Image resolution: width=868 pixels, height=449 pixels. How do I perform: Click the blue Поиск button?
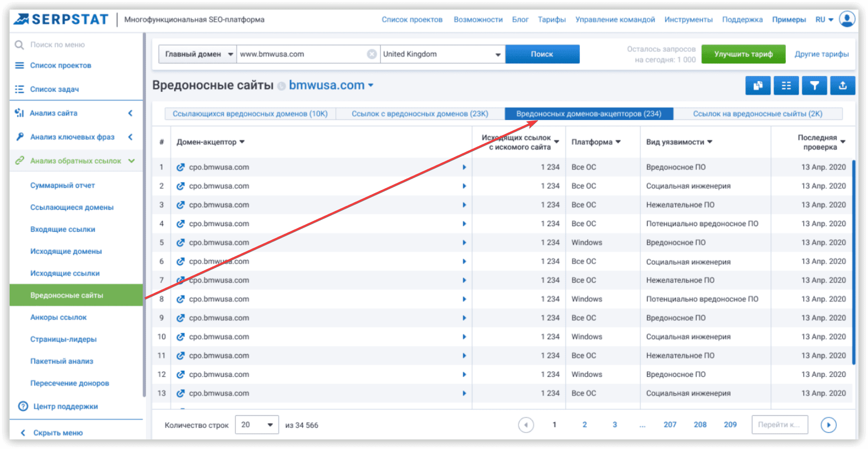coord(542,54)
